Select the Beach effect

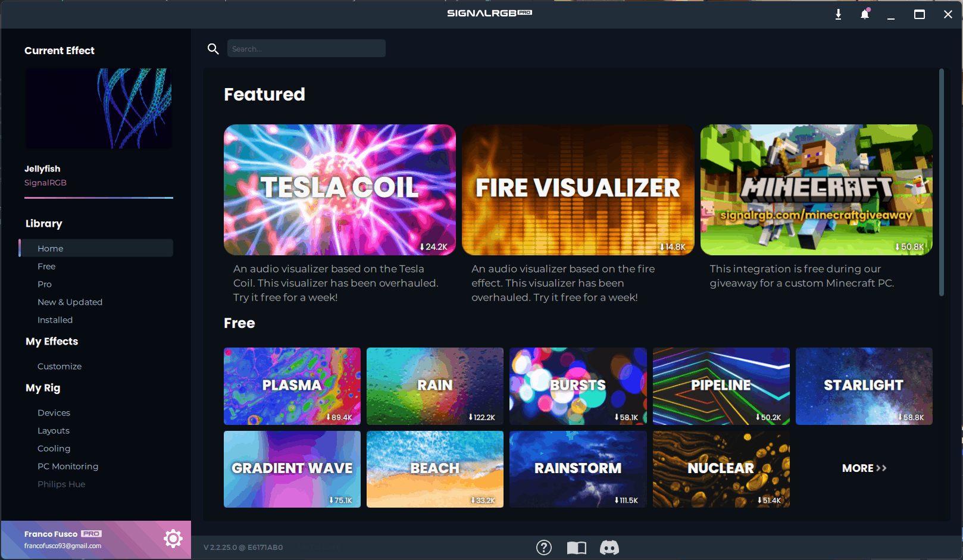coord(435,469)
